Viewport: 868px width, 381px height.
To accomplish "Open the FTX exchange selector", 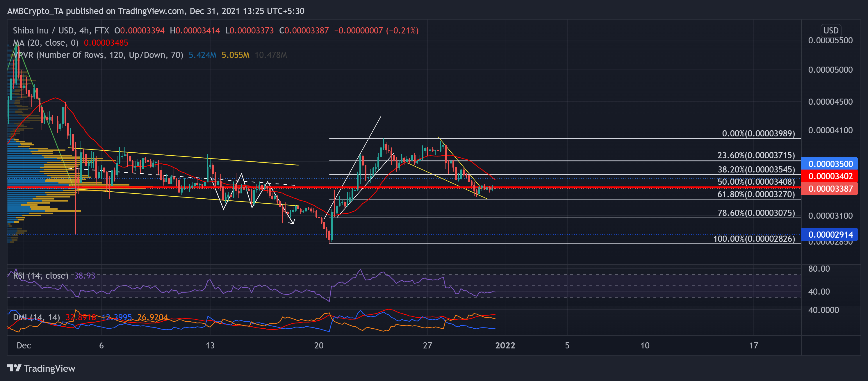I will [102, 30].
